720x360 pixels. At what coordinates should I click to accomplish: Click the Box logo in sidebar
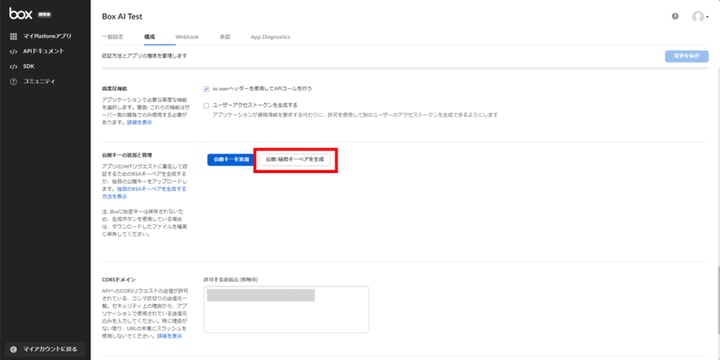(x=21, y=14)
